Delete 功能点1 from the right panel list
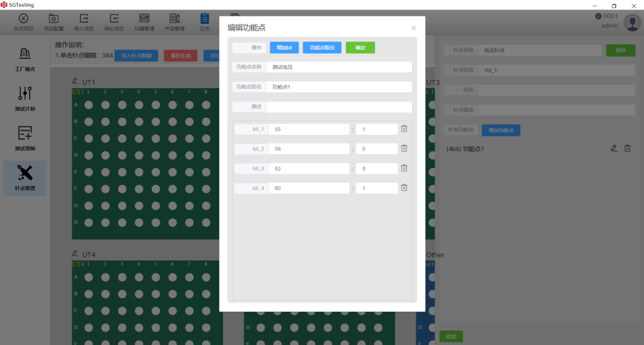Screen dimensions: 644x345 click(627, 149)
